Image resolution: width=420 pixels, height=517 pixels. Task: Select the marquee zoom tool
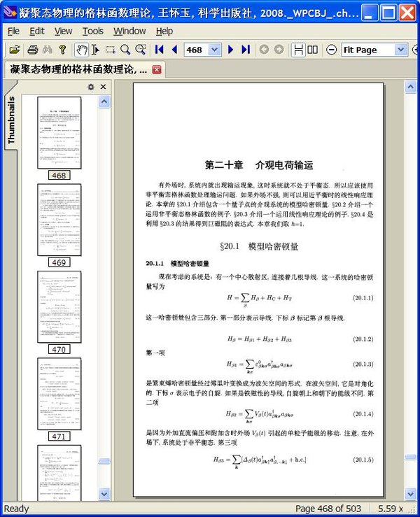click(x=140, y=50)
